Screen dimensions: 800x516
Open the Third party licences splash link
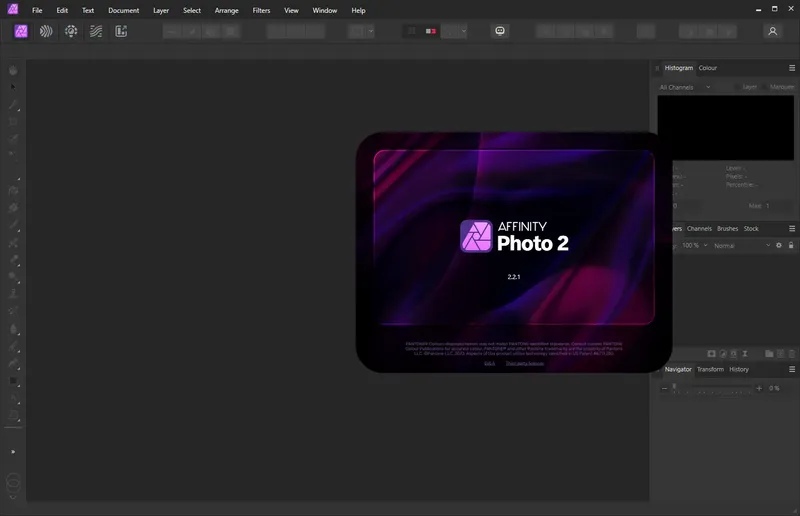click(524, 363)
